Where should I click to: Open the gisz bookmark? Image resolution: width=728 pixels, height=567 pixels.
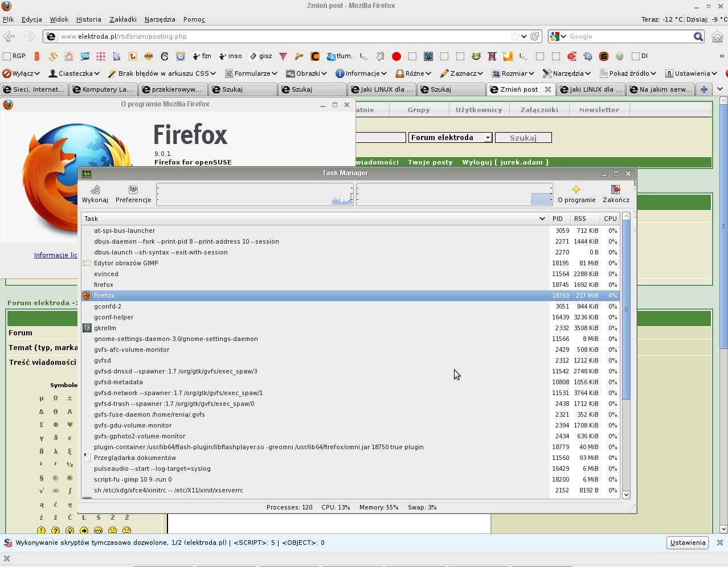[261, 56]
